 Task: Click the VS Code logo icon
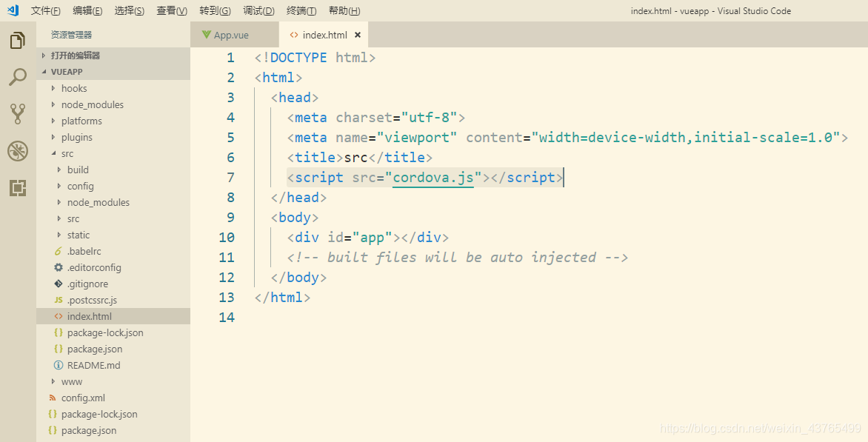coord(13,10)
